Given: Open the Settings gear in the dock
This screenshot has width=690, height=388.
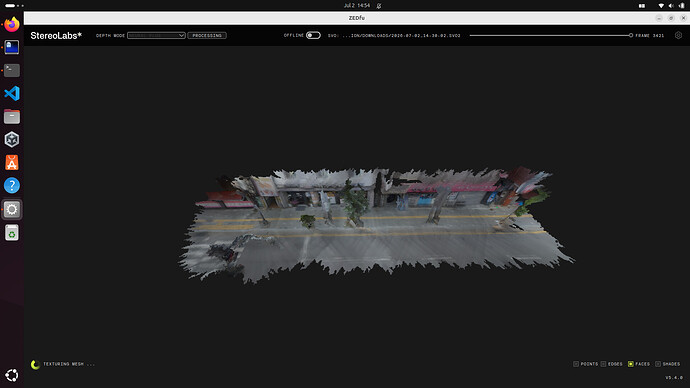Looking at the screenshot, I should (12, 209).
